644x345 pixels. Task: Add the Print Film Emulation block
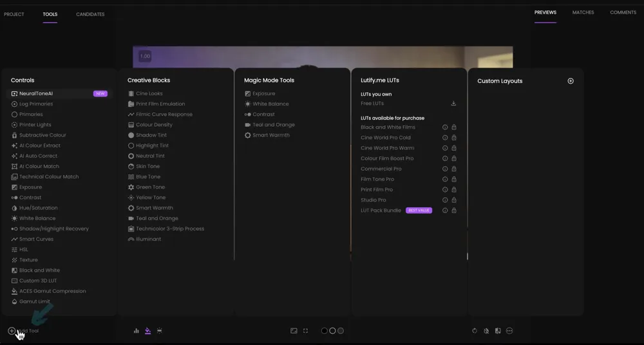click(x=160, y=104)
